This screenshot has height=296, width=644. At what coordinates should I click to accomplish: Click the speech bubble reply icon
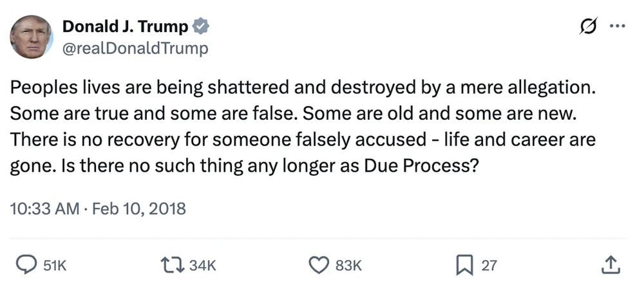(26, 265)
